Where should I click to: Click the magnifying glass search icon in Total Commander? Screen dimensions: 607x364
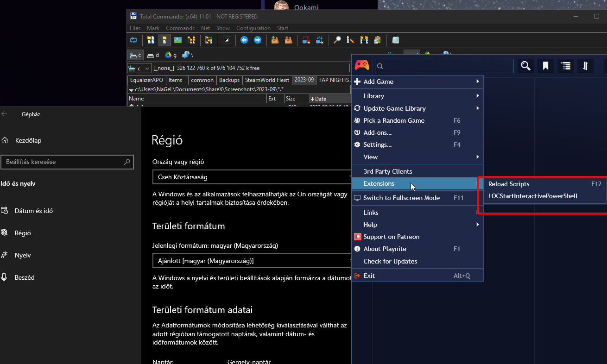[337, 40]
